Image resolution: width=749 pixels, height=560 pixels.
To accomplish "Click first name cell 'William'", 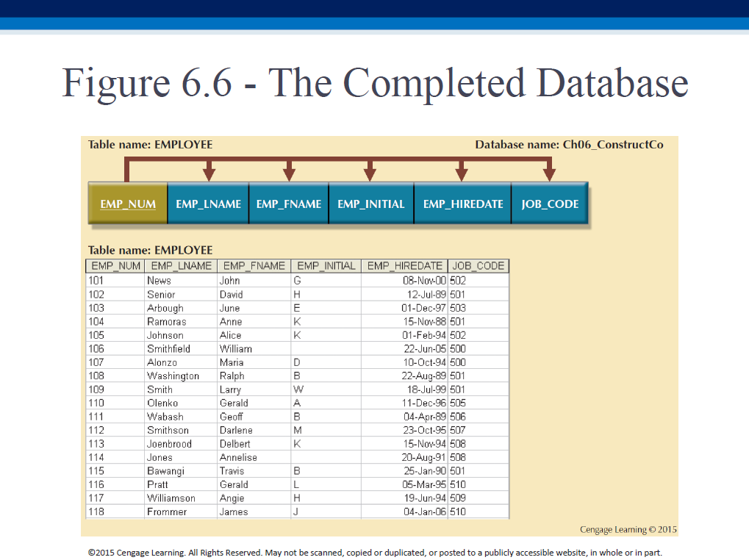I will click(x=254, y=348).
